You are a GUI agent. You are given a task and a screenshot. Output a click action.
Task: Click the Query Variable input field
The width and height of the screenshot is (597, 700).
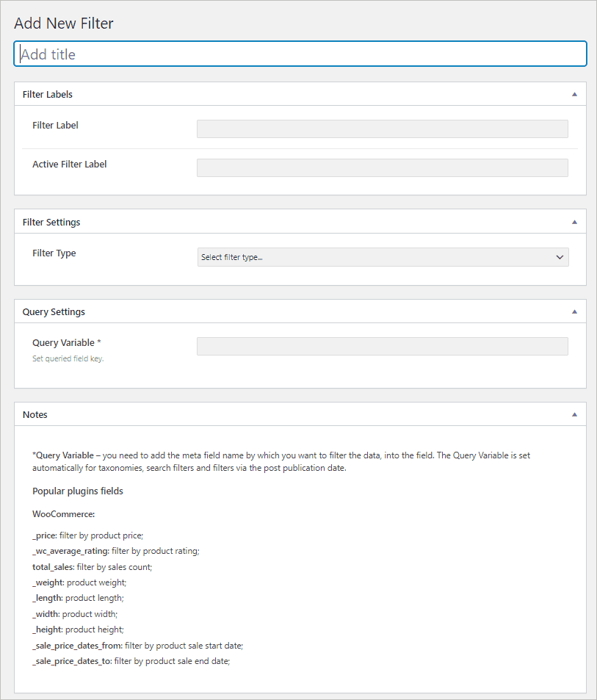382,346
